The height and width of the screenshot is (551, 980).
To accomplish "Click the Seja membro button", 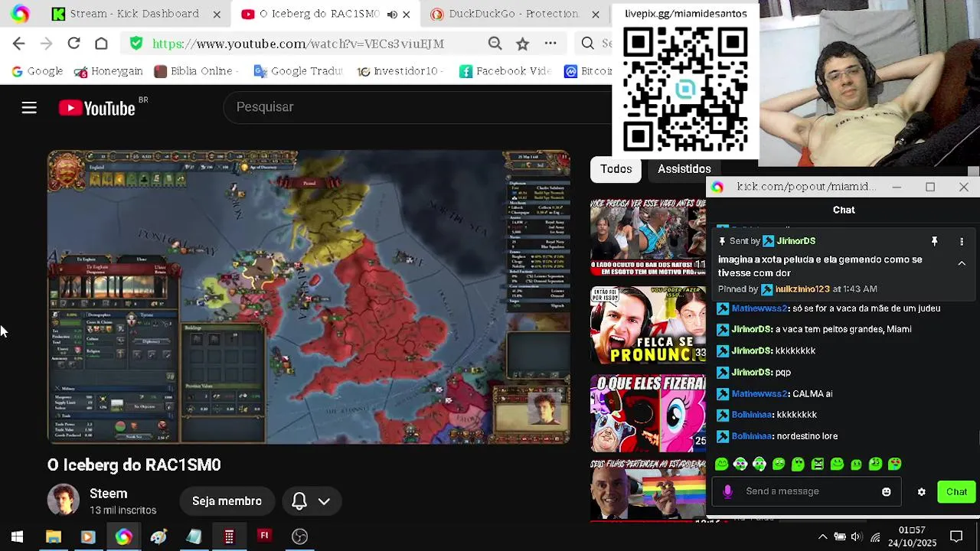I will (x=227, y=501).
